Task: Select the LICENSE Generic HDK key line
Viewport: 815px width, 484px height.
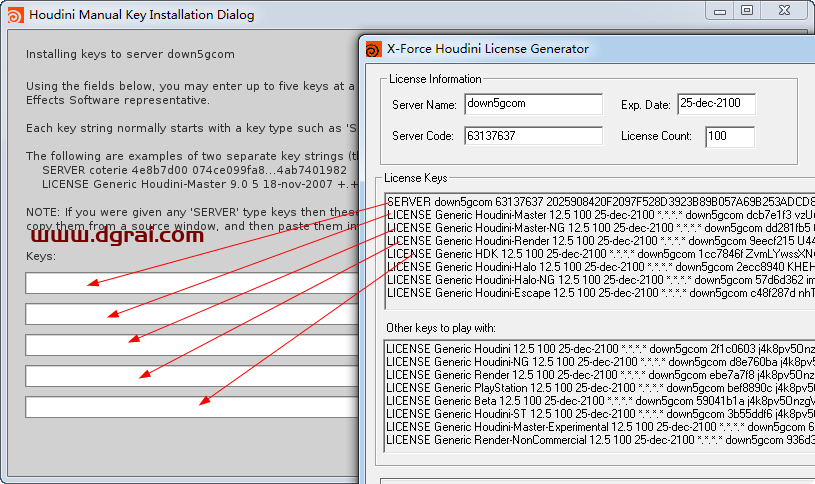Action: coord(600,254)
